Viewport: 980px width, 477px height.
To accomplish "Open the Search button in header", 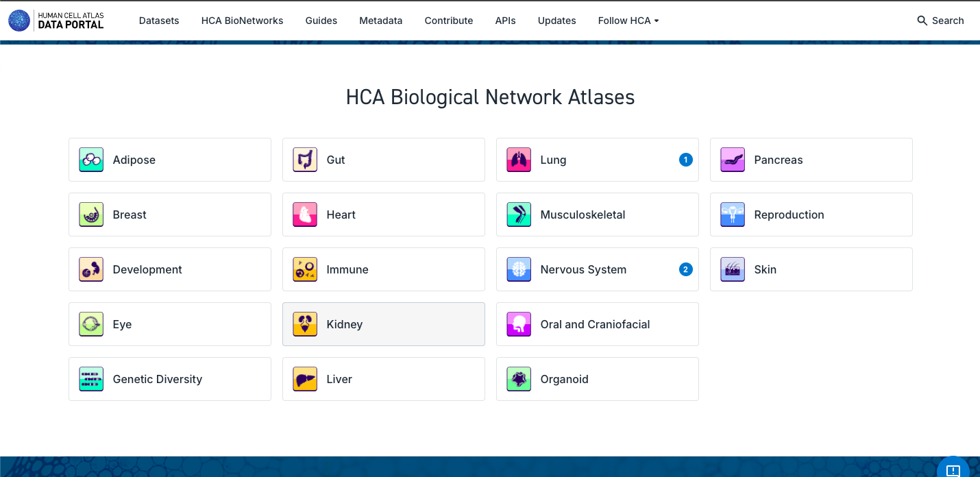I will pyautogui.click(x=940, y=21).
